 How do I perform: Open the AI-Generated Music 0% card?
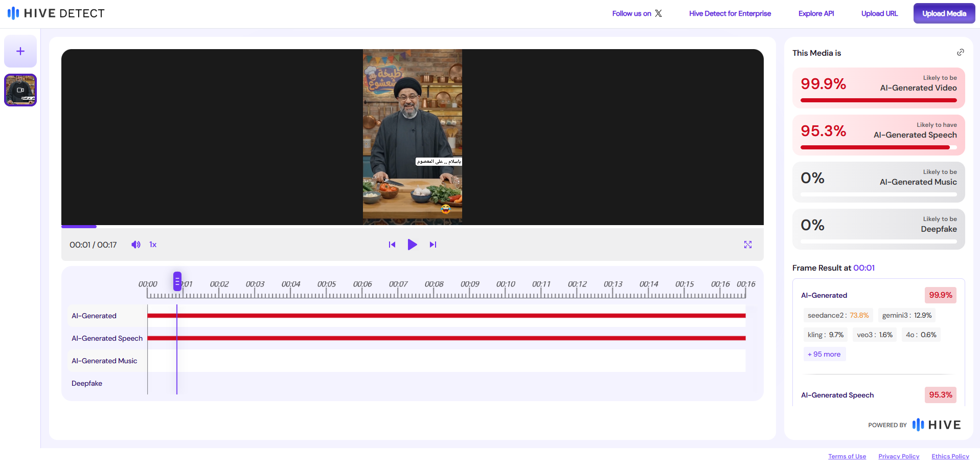[878, 182]
